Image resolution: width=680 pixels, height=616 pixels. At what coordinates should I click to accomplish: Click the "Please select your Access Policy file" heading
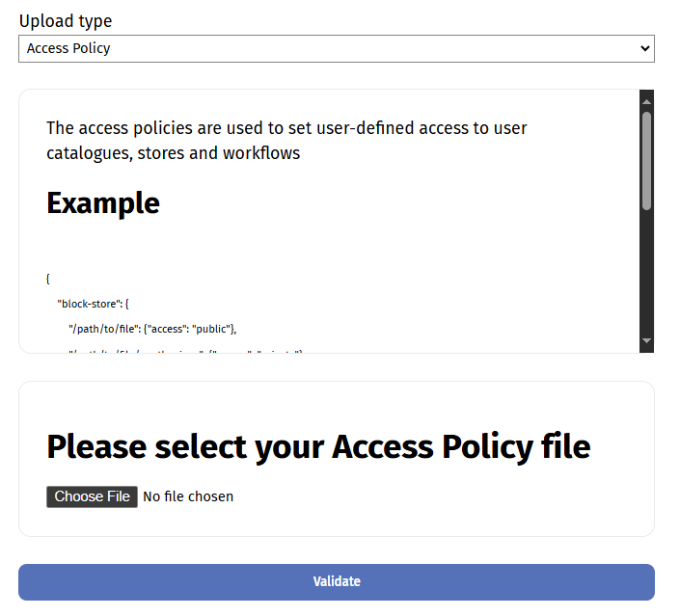click(318, 446)
